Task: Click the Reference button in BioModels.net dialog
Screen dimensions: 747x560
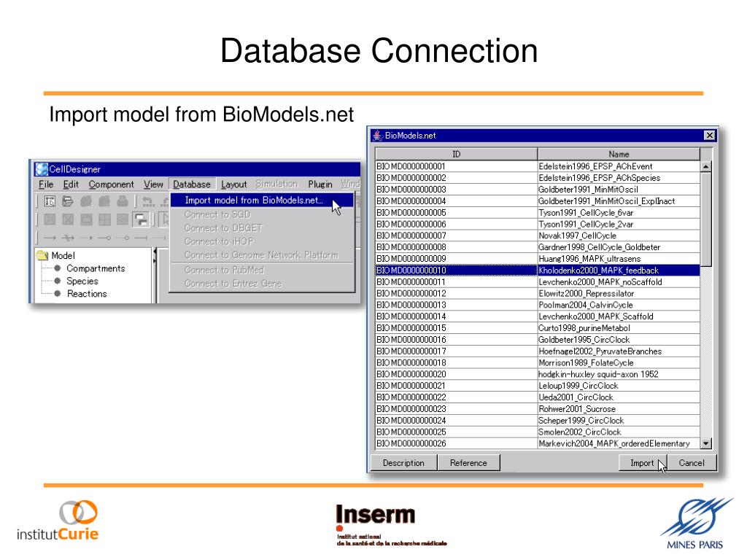Action: tap(469, 463)
